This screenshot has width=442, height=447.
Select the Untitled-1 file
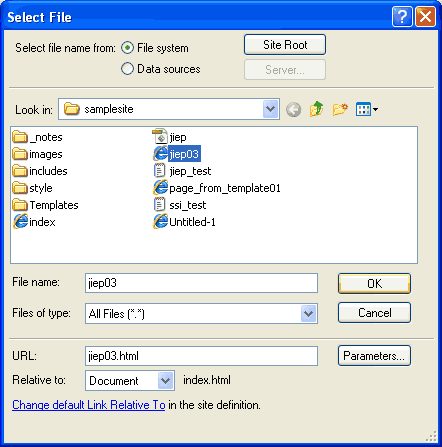coord(184,222)
